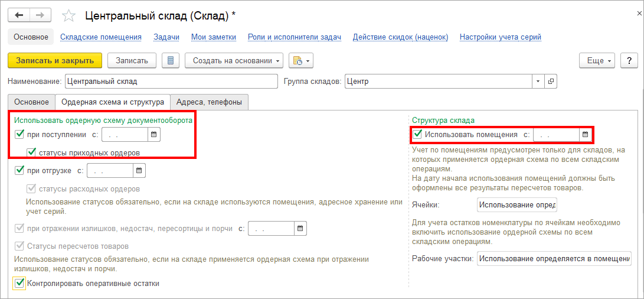Open the Ячейки selection field
Image resolution: width=644 pixels, height=299 pixels.
tap(516, 205)
